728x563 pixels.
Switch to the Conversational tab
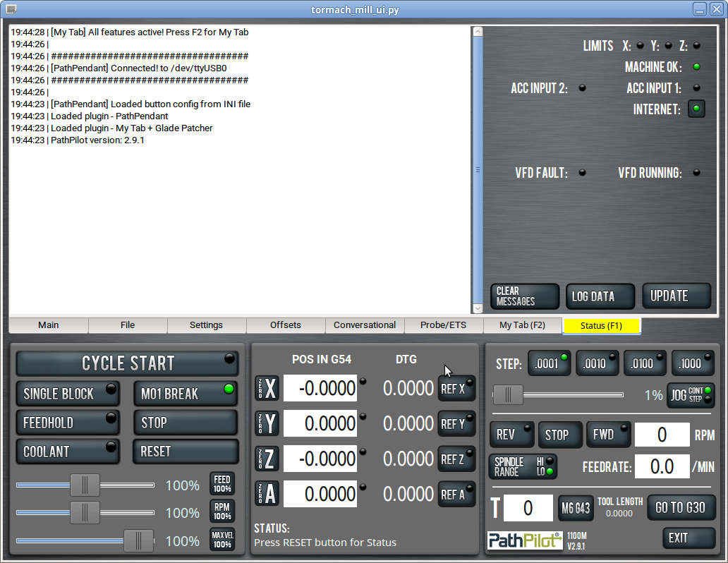(x=365, y=325)
